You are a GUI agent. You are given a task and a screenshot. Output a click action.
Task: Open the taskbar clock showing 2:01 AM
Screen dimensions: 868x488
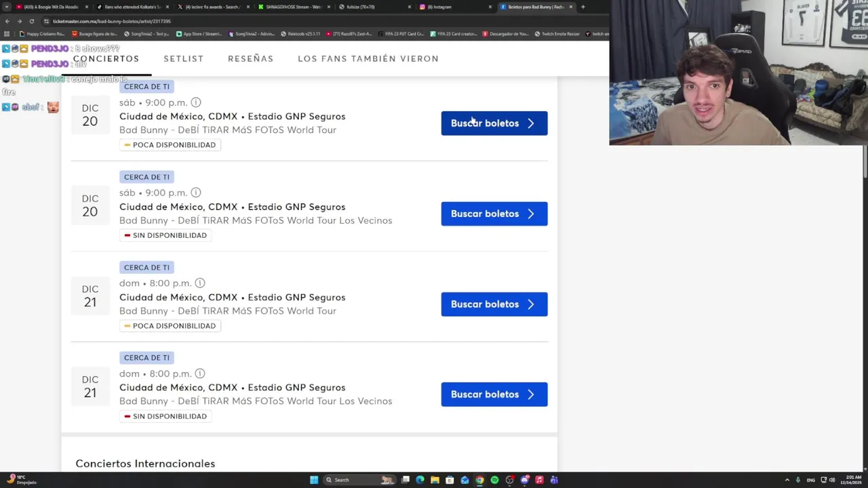click(x=852, y=480)
